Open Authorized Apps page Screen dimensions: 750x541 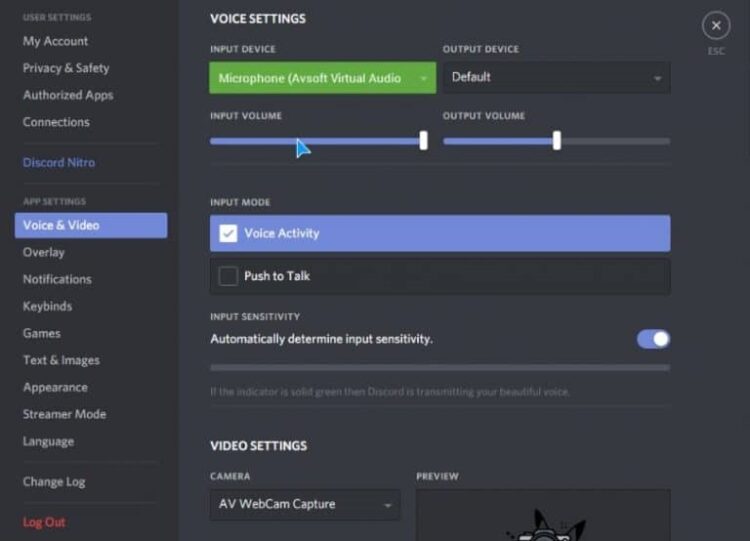coord(68,95)
